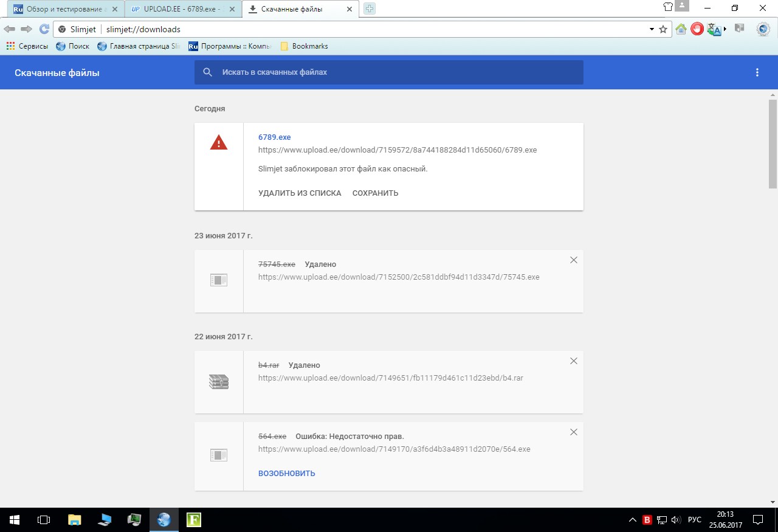This screenshot has height=532, width=778.
Task: Open Task View on the taskbar
Action: 44,520
